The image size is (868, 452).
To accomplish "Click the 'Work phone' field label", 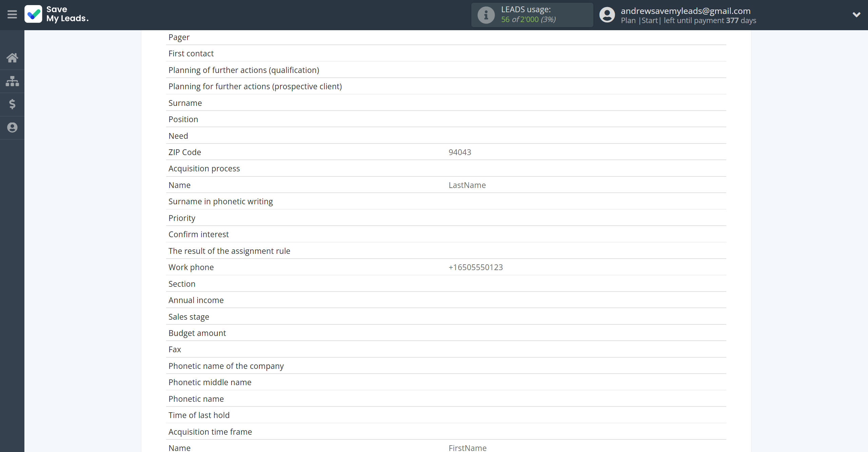I will click(191, 267).
